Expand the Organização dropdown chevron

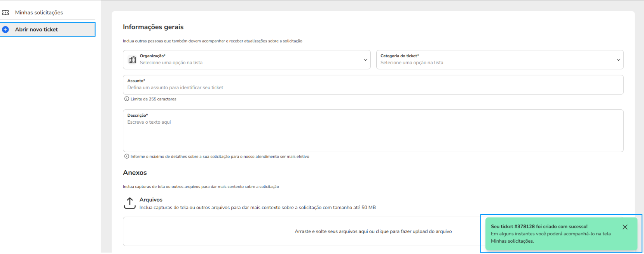365,60
